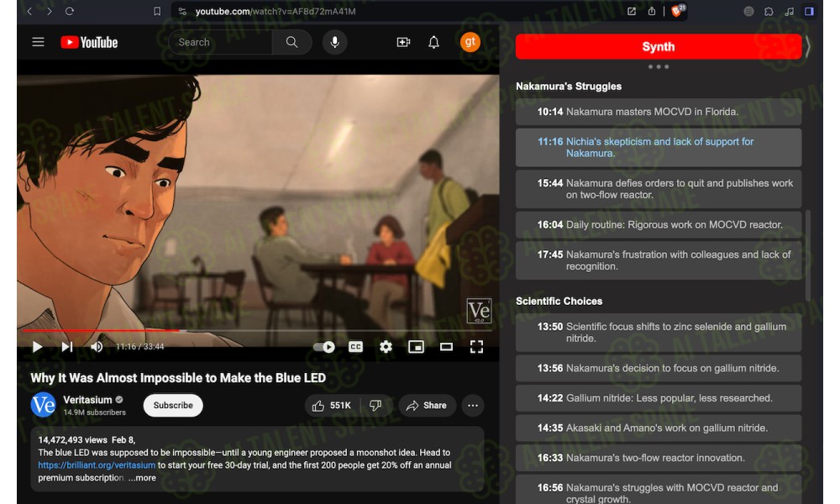Viewport: 840px width, 504px height.
Task: Click the '14,472,493 views' text
Action: 72,439
